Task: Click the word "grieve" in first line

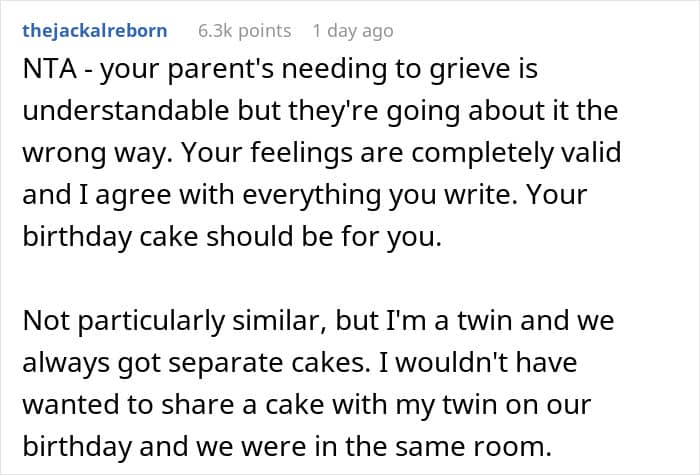Action: 470,70
